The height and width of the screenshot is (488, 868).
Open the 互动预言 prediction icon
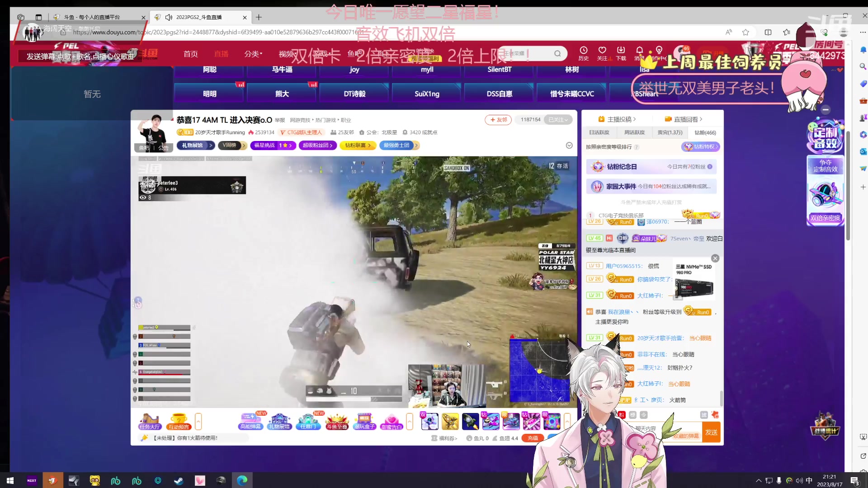point(179,421)
